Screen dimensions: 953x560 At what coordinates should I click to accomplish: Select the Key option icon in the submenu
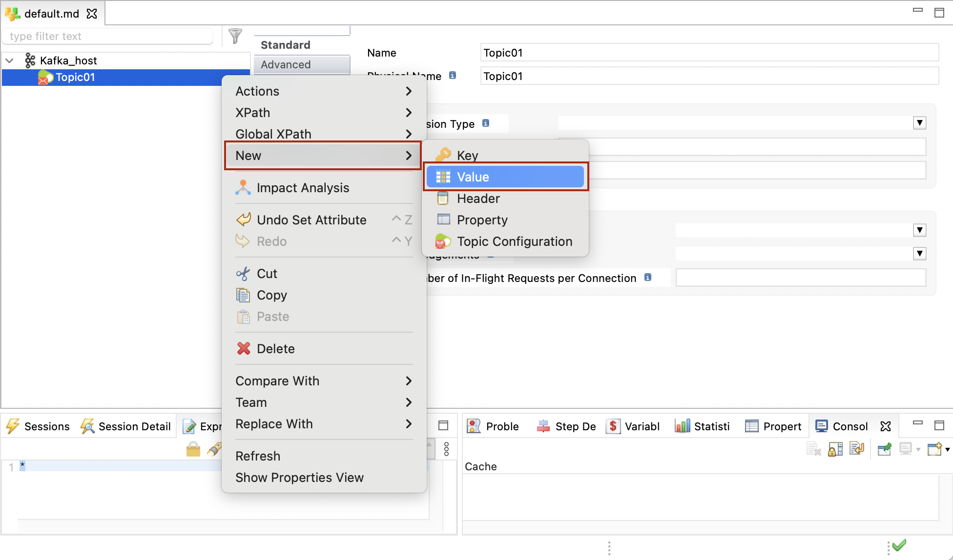[x=444, y=155]
